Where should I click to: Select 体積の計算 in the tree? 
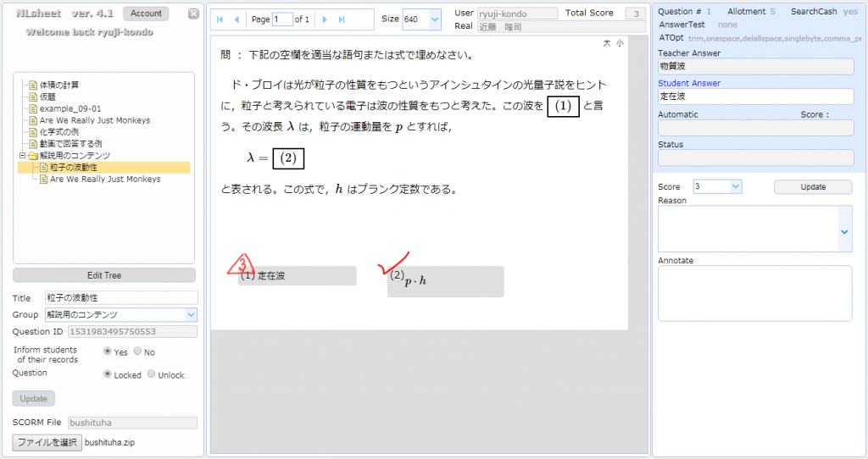[58, 85]
